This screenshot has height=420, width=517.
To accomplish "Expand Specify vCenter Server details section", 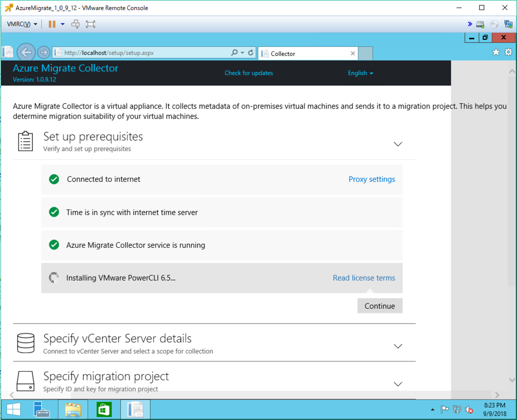I will [398, 346].
